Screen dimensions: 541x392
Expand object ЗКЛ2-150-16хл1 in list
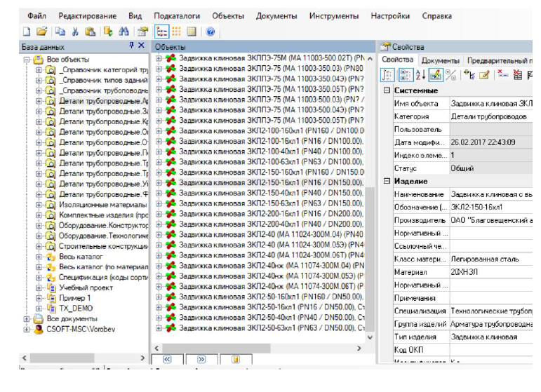(159, 183)
